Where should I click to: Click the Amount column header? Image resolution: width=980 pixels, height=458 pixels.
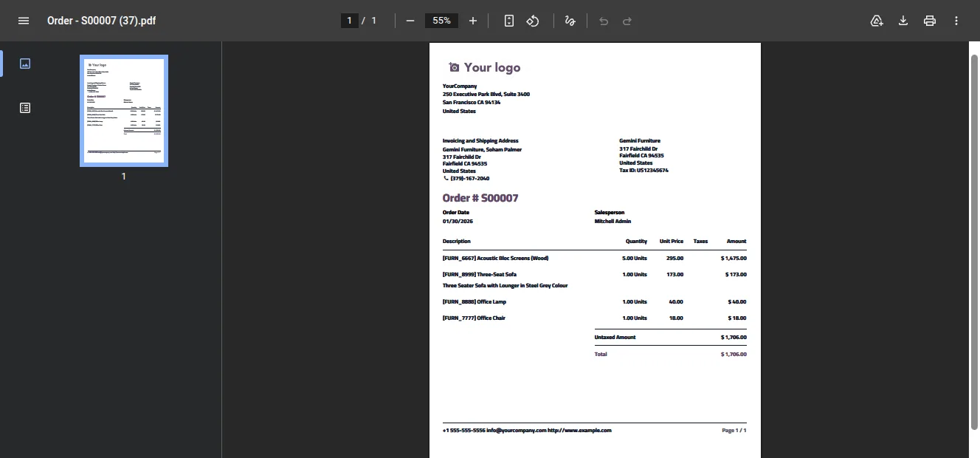736,242
